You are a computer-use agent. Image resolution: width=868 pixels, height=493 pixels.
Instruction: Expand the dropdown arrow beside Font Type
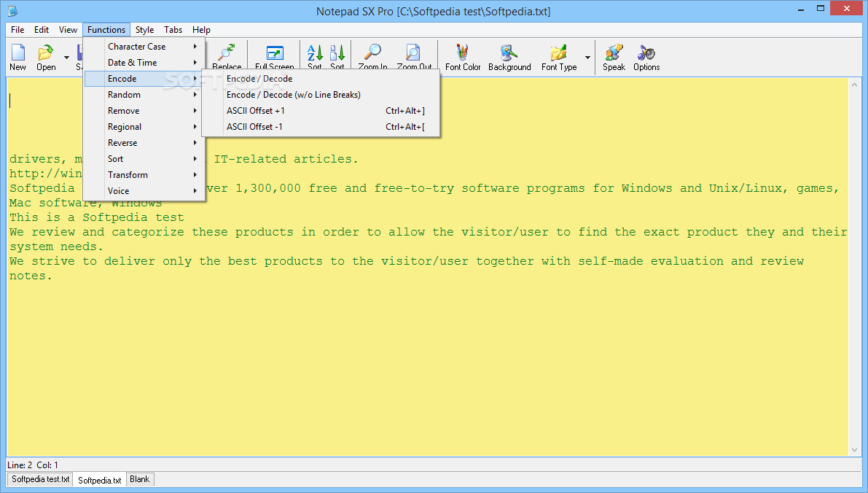tap(587, 58)
